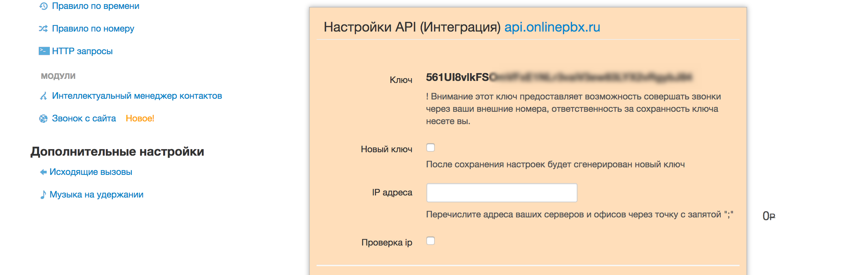
Task: Click the terminal icon beside HTTP запросы
Action: pos(44,51)
